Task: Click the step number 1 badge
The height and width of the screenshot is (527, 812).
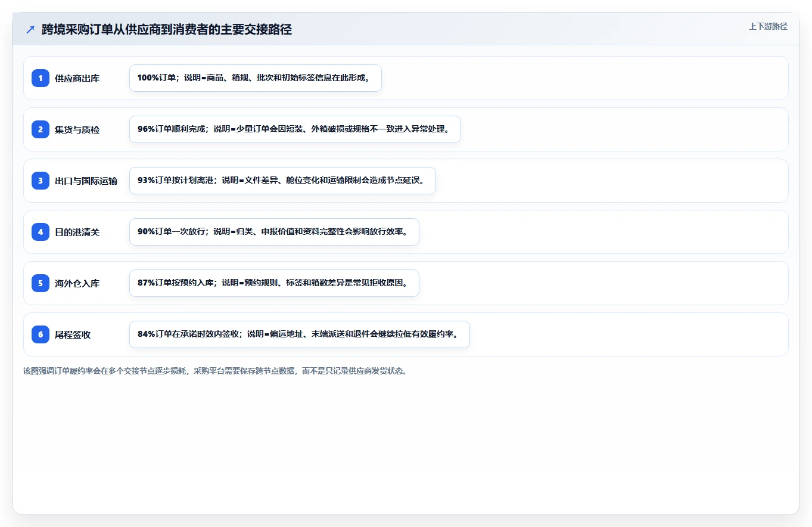Action: pyautogui.click(x=41, y=78)
